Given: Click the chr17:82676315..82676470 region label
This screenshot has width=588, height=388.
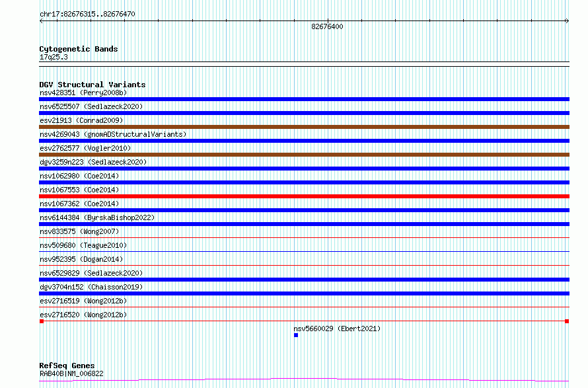Looking at the screenshot, I should (x=87, y=14).
